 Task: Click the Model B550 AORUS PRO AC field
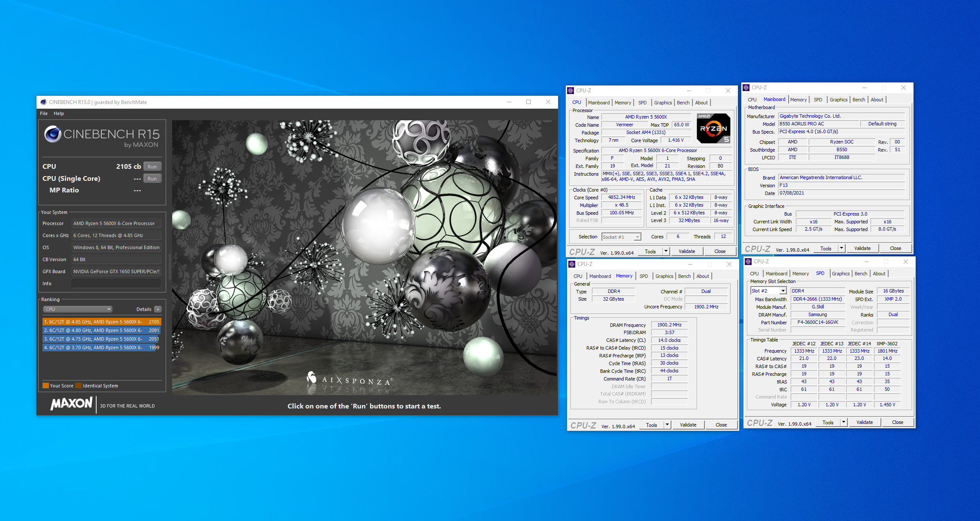coord(819,124)
